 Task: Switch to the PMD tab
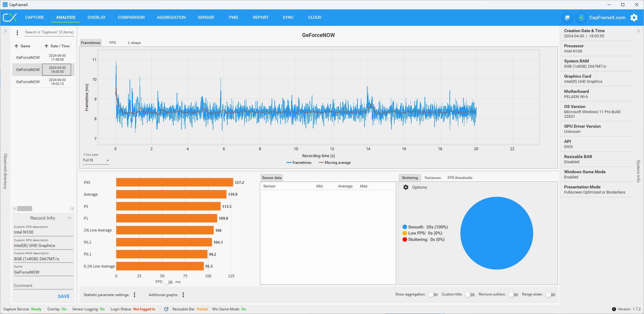tap(233, 17)
